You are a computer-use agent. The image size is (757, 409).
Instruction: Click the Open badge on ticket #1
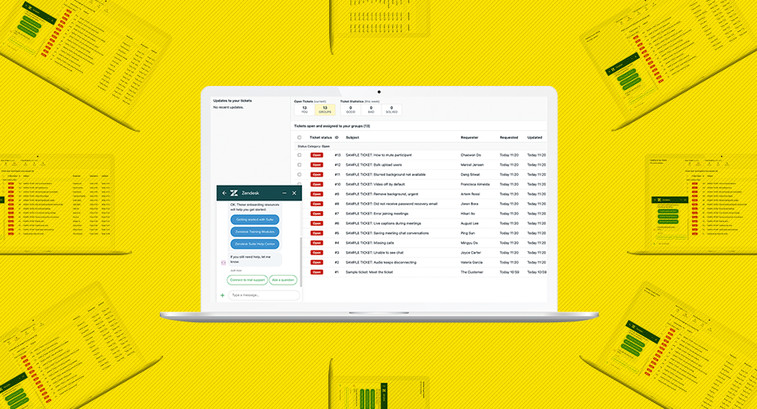[317, 272]
